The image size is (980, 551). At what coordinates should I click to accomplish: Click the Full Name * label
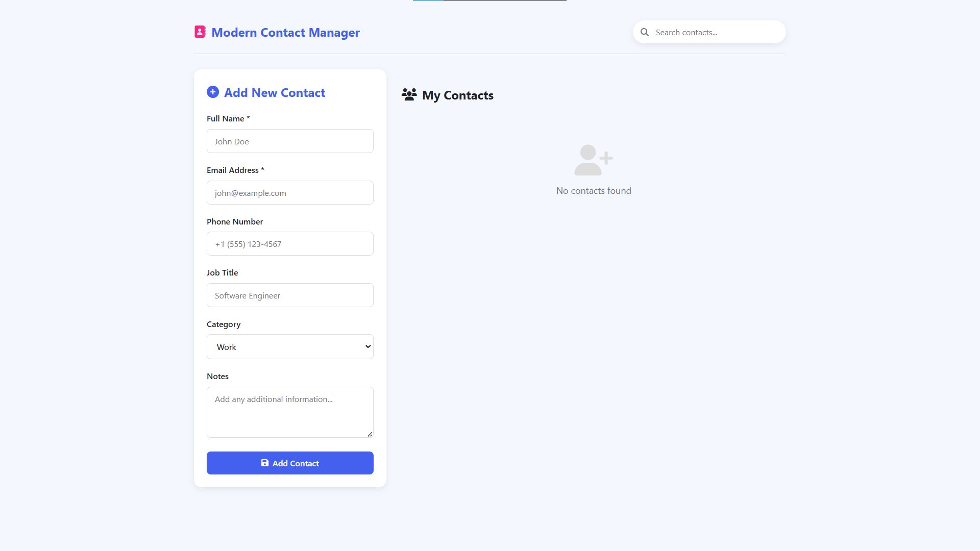(x=228, y=119)
